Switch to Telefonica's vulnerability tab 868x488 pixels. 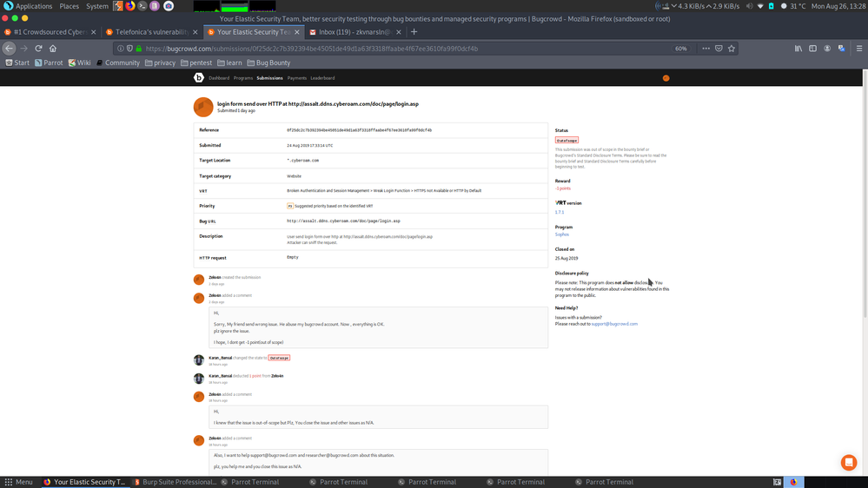151,32
